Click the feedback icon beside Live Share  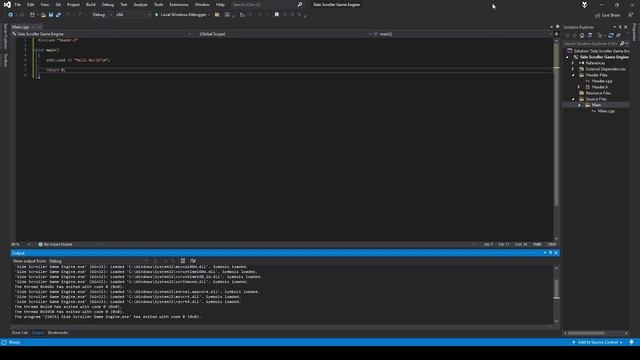click(631, 15)
